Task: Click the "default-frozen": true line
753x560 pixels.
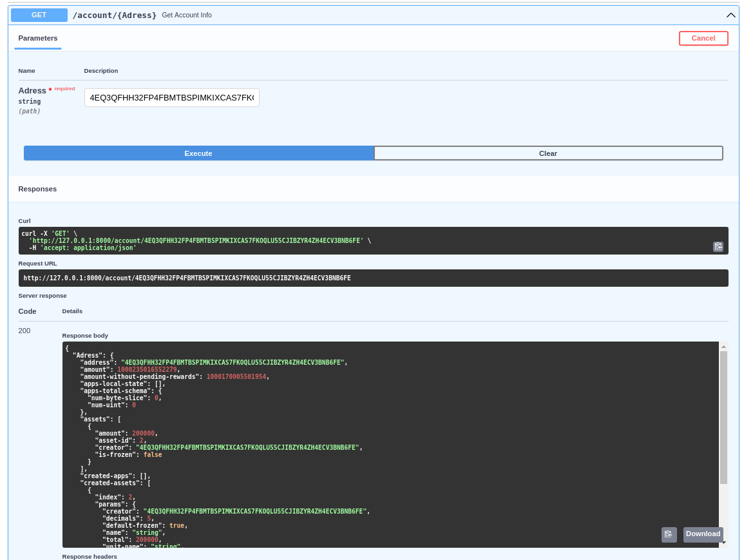Action: point(144,526)
